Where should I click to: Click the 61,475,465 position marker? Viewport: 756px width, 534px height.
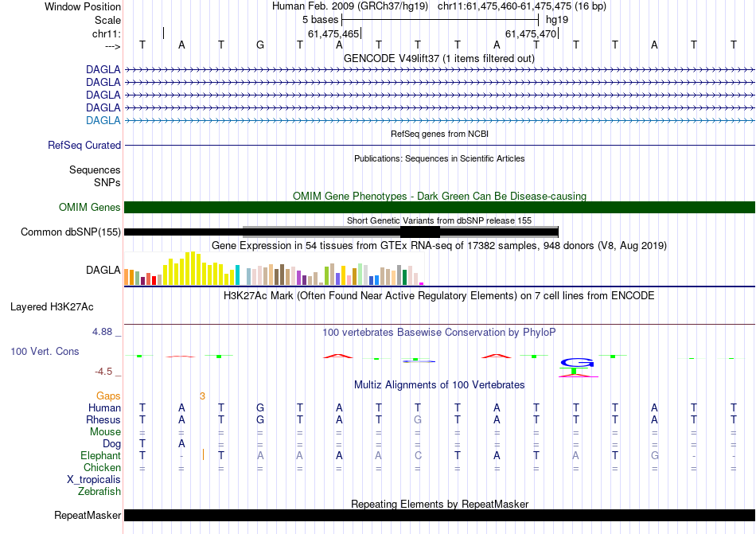(x=333, y=33)
